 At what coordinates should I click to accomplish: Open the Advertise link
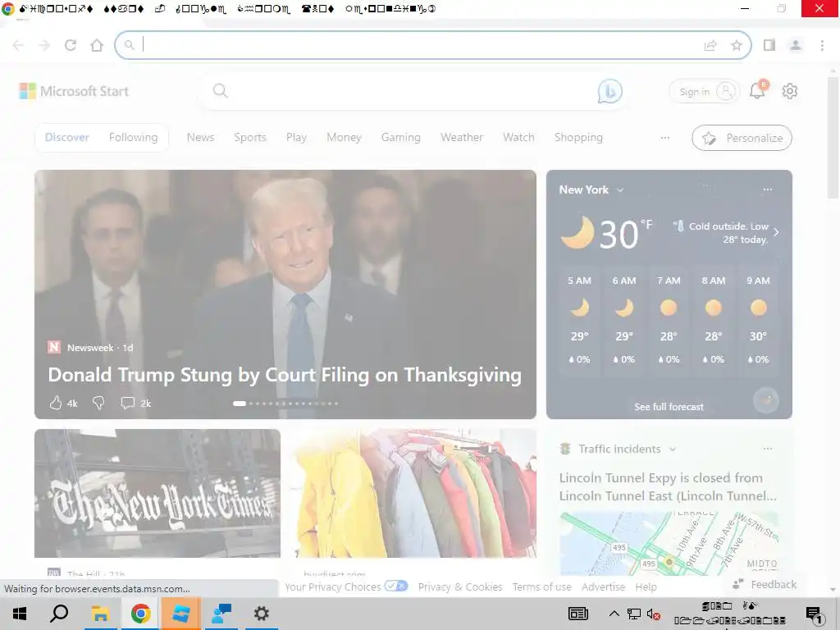603,587
